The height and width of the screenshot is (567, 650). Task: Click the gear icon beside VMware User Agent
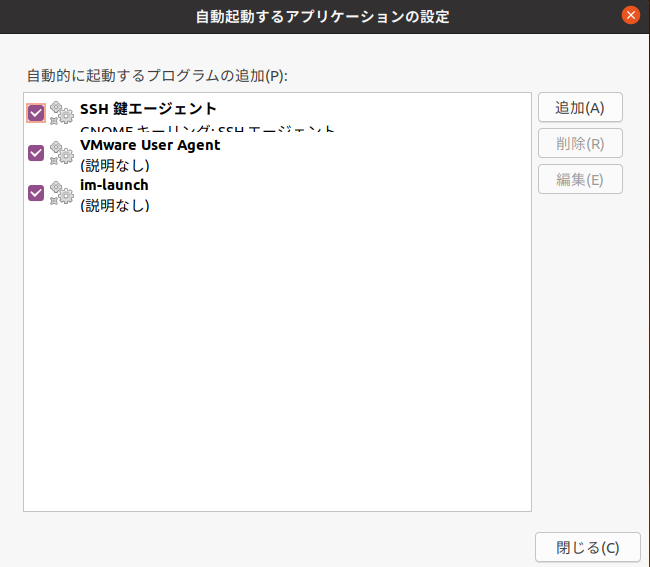pos(62,153)
